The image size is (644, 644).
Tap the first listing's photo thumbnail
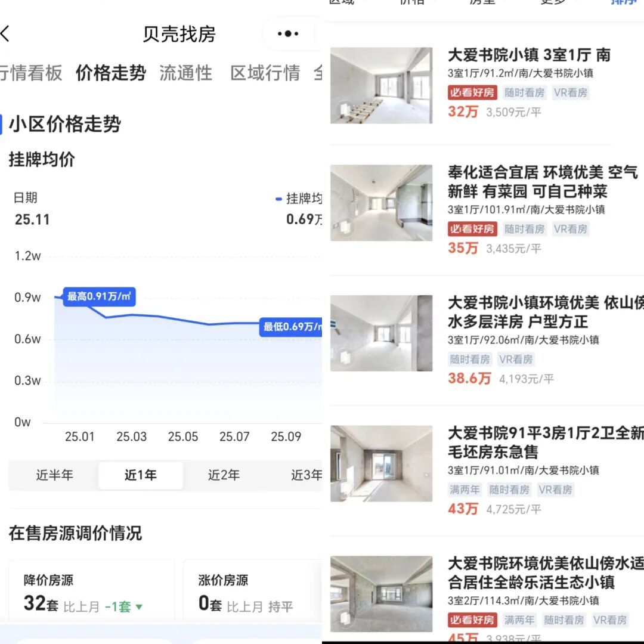382,85
